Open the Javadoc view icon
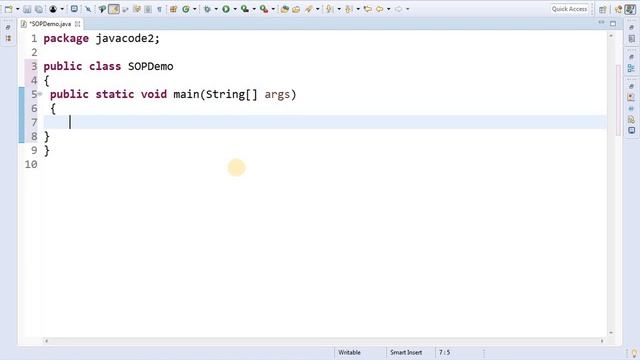 [631, 109]
